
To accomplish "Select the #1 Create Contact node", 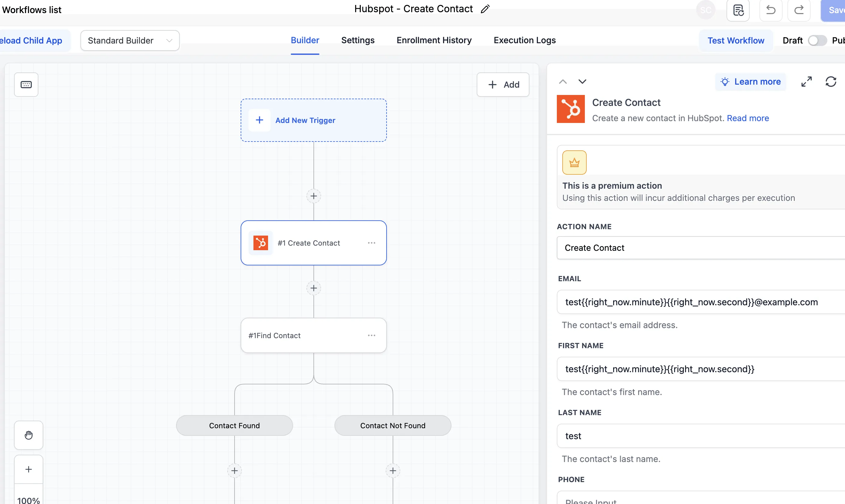I will click(x=313, y=243).
